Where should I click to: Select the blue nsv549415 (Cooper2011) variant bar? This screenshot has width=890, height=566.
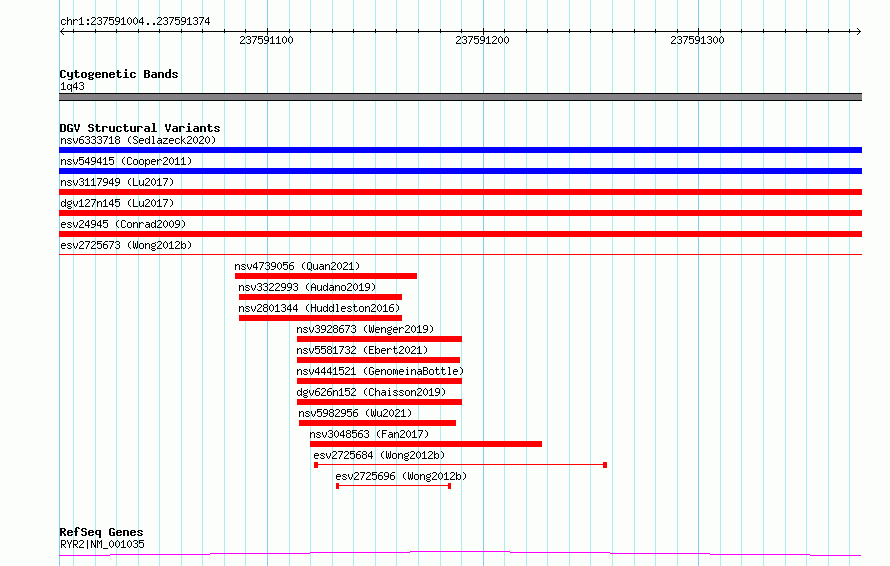click(x=460, y=171)
